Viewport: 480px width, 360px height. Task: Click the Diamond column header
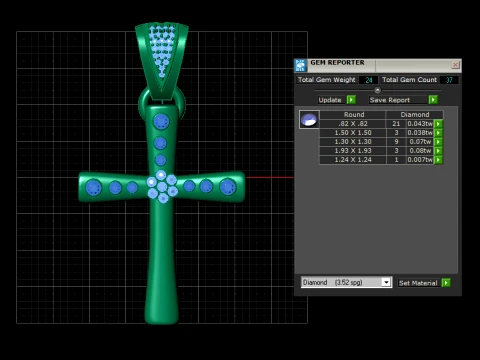tap(415, 115)
